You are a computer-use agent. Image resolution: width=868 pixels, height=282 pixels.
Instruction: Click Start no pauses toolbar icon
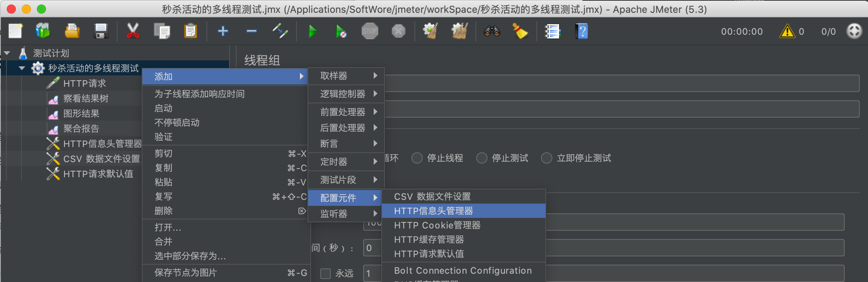[x=341, y=31]
